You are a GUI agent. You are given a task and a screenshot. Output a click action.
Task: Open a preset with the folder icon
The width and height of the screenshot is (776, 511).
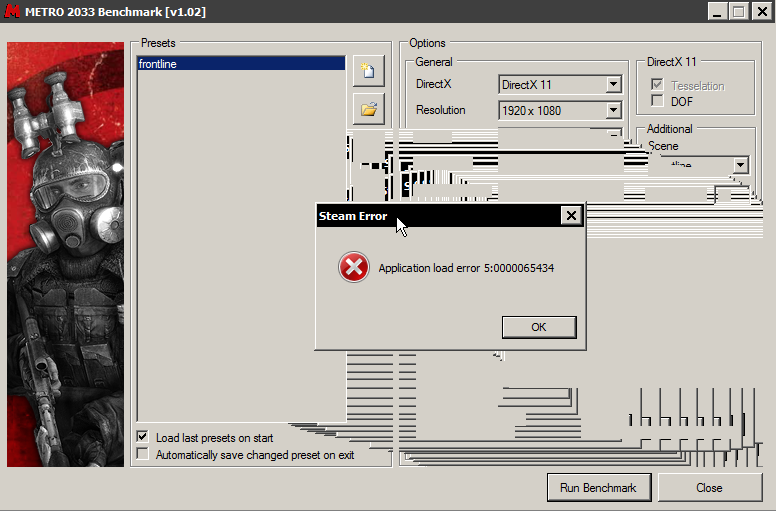[368, 109]
